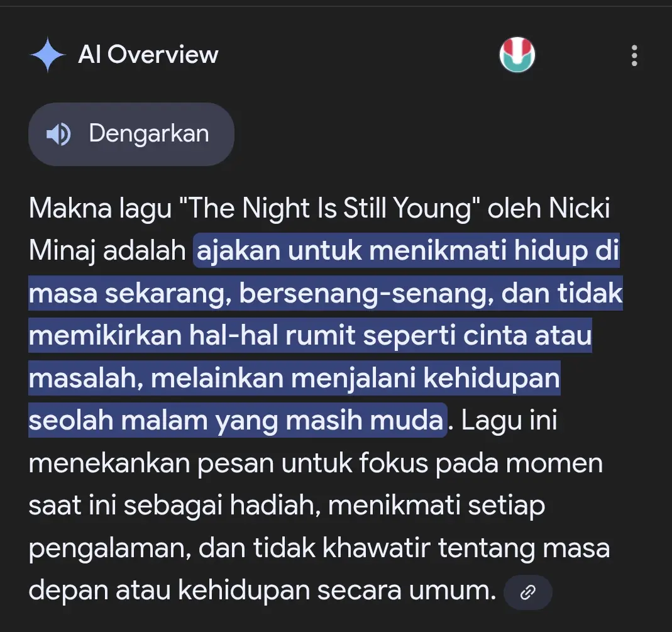Click the line "saat ini sebagai hadiah, menikmati setiap"
This screenshot has width=672, height=632.
[x=287, y=505]
